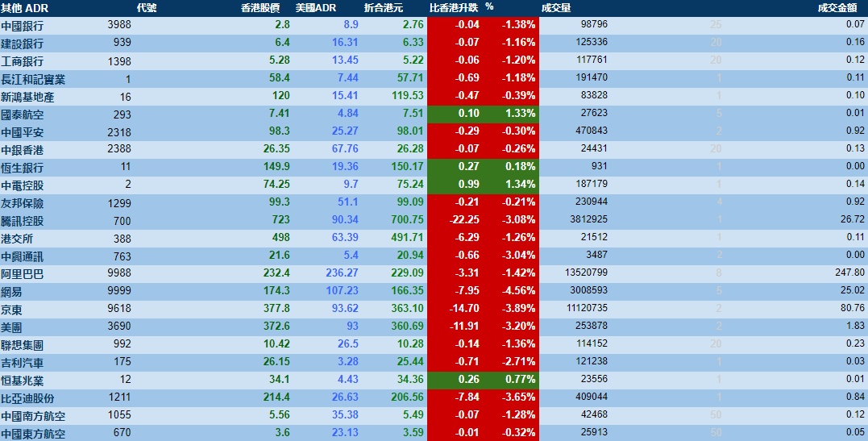Click the 代號 column header
This screenshot has width=868, height=441.
pyautogui.click(x=147, y=8)
